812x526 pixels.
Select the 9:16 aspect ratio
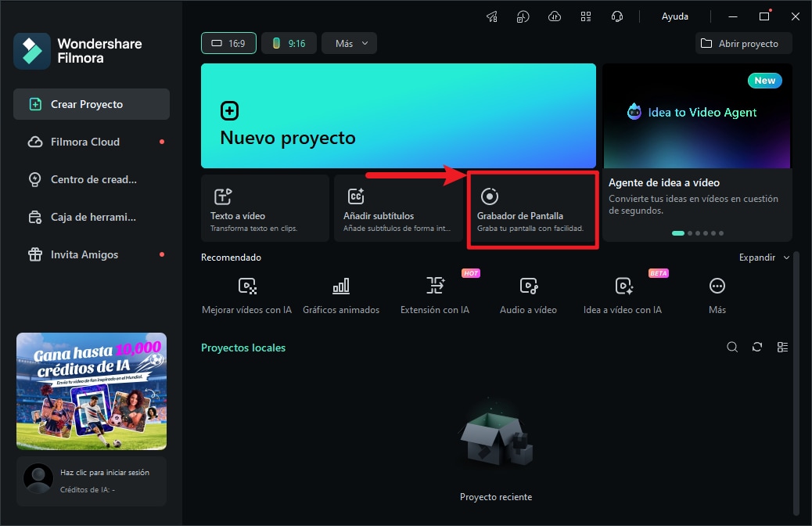tap(289, 44)
